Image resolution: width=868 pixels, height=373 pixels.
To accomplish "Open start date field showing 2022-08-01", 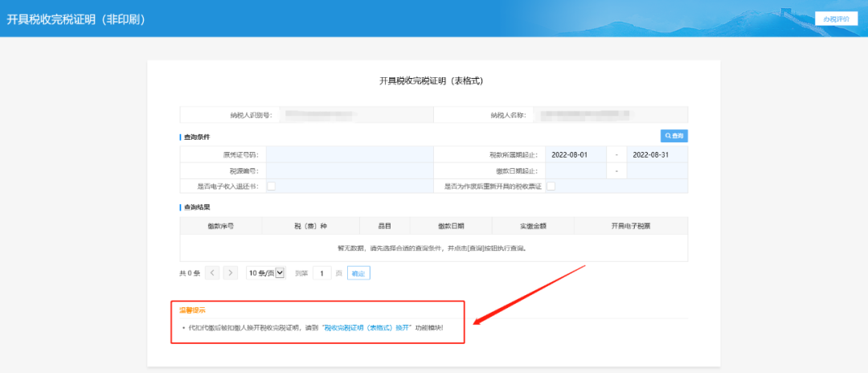I will coord(575,155).
